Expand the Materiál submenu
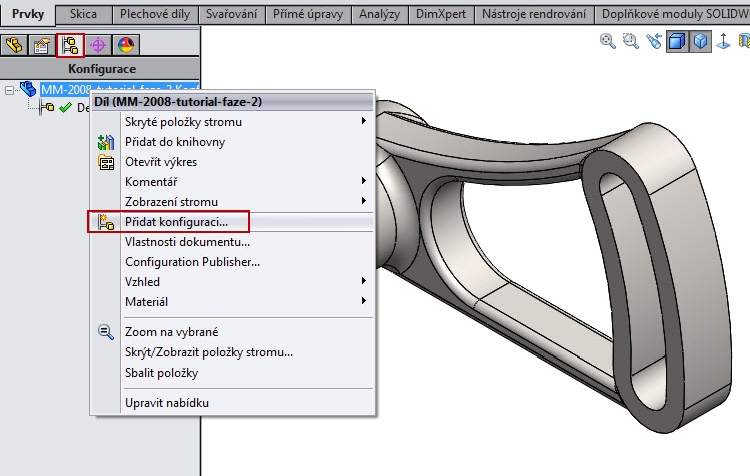 tap(364, 301)
